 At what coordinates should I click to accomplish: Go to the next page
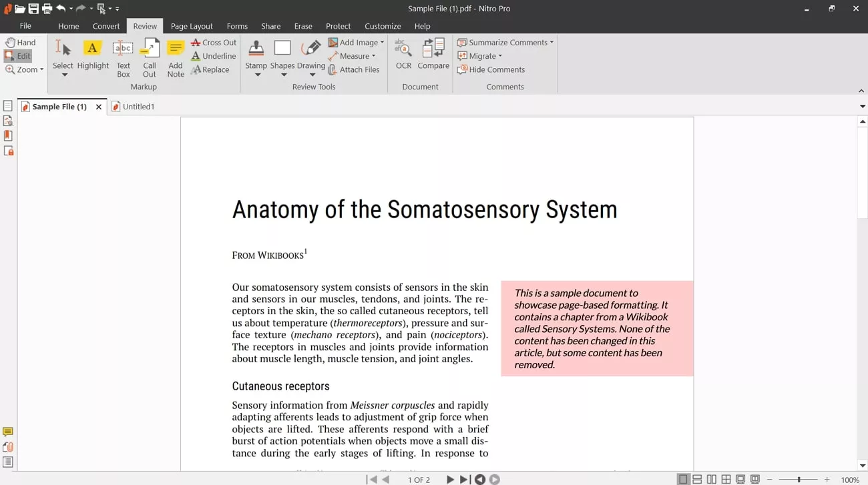coord(450,480)
